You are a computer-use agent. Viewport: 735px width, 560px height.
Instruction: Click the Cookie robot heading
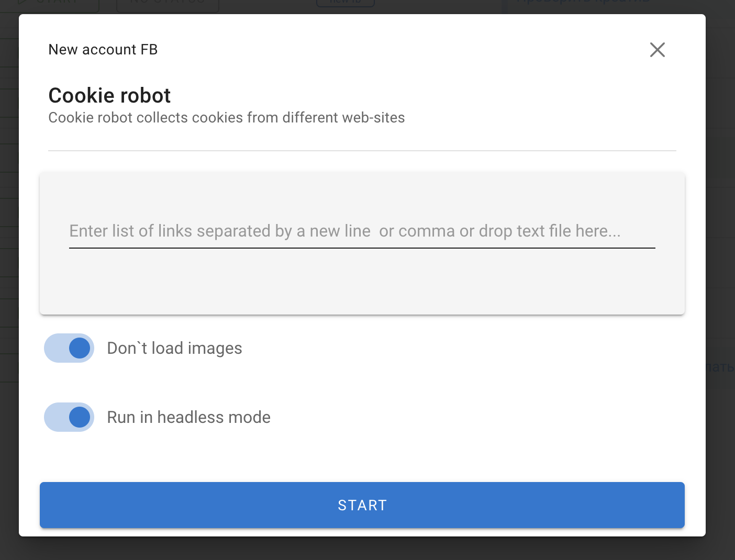click(109, 95)
